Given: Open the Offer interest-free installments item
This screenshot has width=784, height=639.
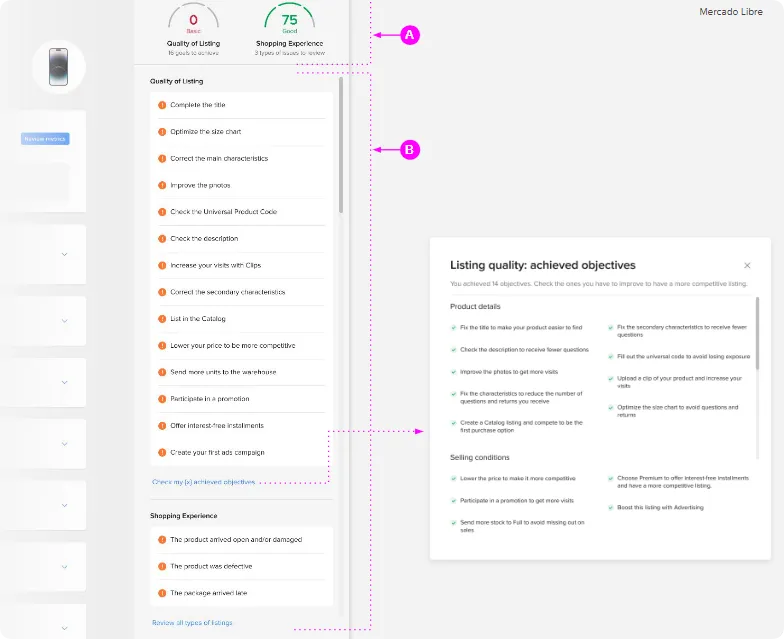Looking at the screenshot, I should pyautogui.click(x=216, y=426).
